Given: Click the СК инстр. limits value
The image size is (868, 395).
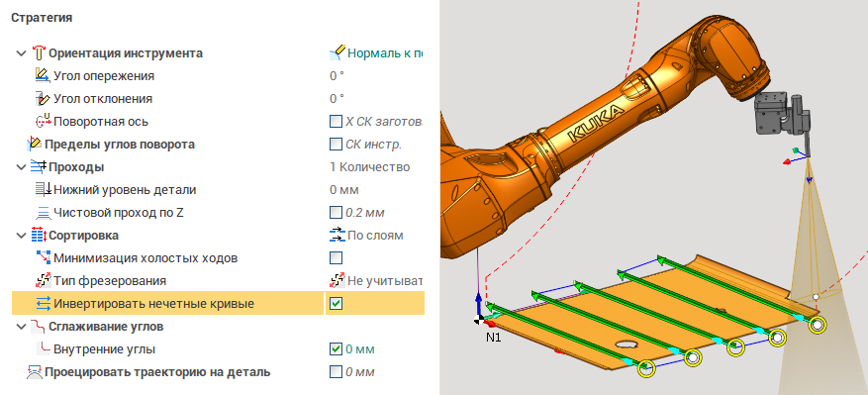Looking at the screenshot, I should (x=374, y=144).
